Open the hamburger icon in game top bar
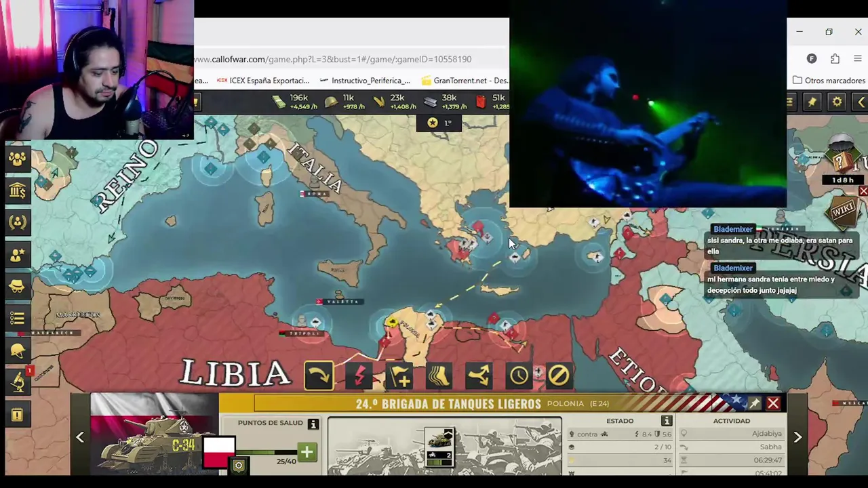Viewport: 868px width, 488px height. tap(790, 102)
